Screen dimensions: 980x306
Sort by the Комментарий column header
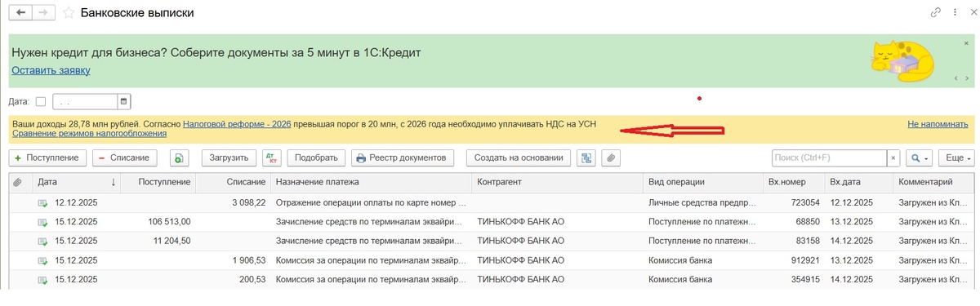click(x=933, y=182)
